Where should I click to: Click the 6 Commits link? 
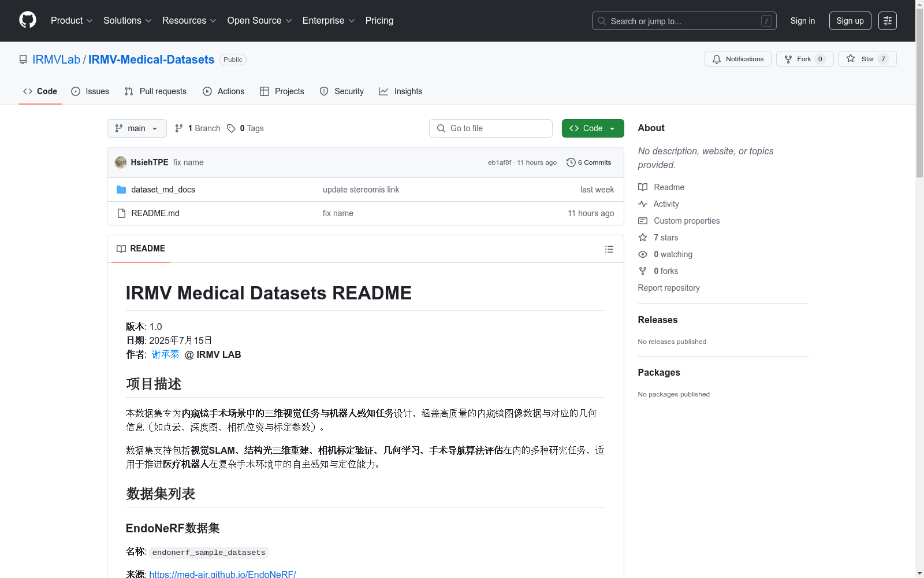click(589, 162)
